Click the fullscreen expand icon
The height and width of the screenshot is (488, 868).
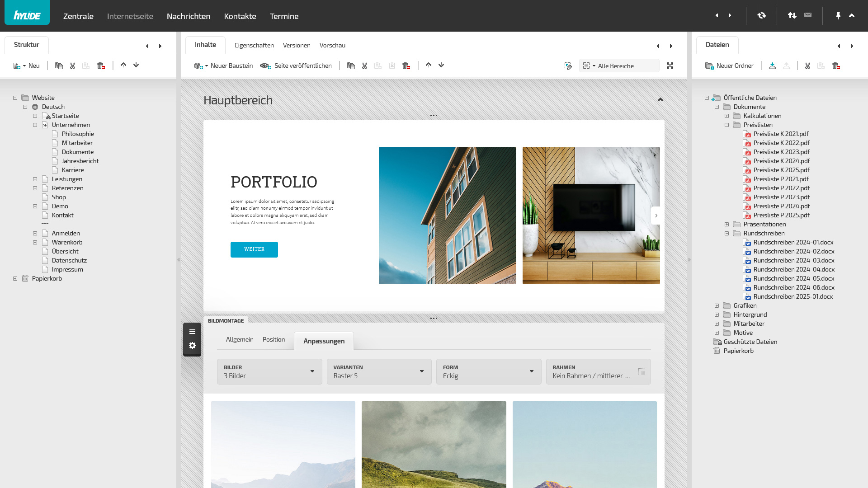click(670, 66)
